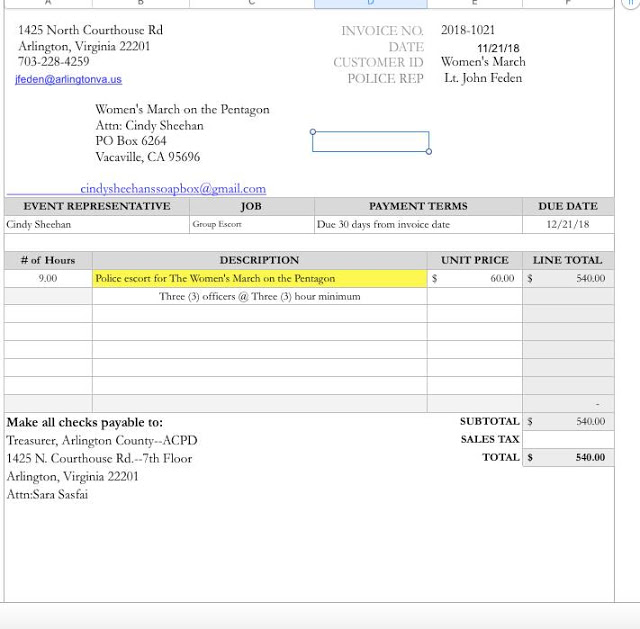Select the phone number 703-228-4259

(53, 61)
